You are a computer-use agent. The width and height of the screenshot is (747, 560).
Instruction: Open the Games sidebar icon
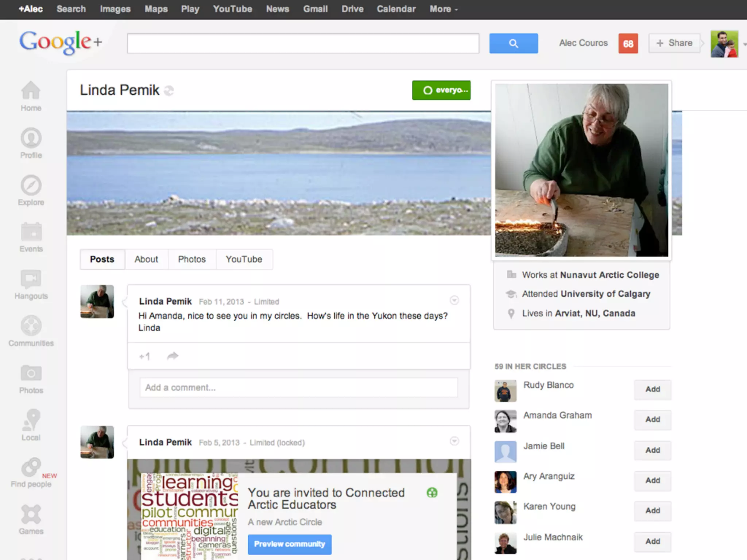pyautogui.click(x=31, y=514)
